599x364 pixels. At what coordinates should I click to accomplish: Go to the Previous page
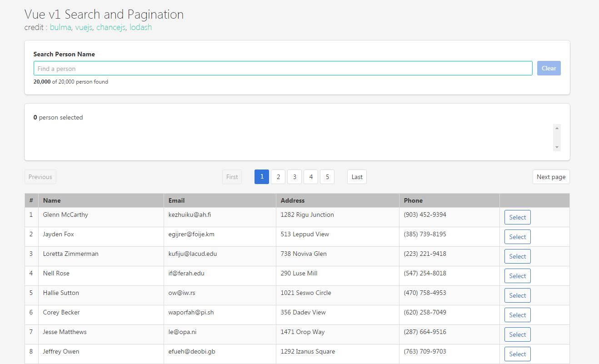coord(40,176)
